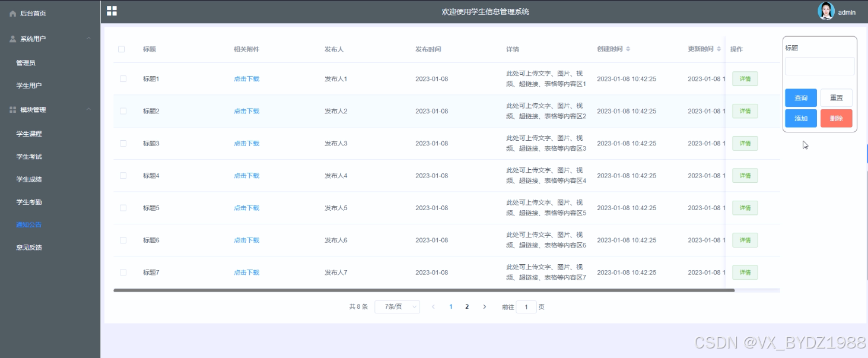Go to previous page arrow

pos(433,307)
